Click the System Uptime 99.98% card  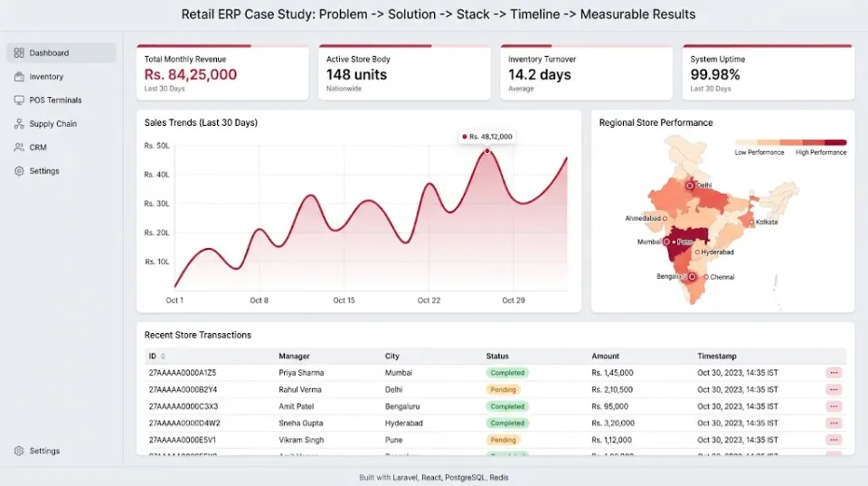769,72
